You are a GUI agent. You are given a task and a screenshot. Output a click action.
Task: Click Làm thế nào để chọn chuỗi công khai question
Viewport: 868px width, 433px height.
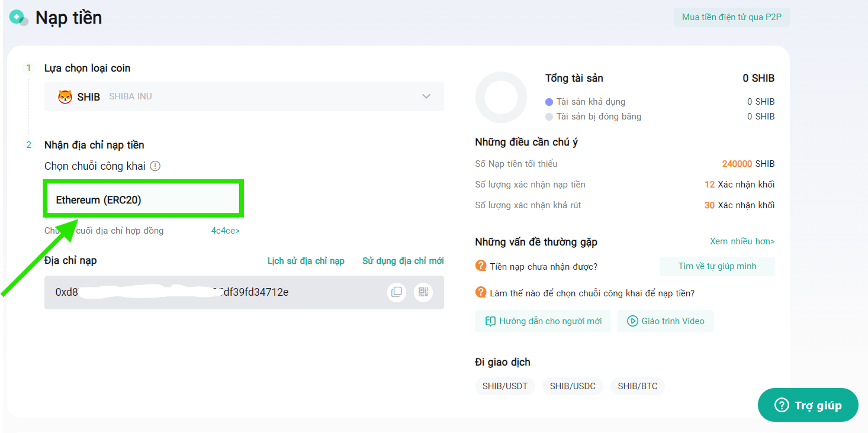point(592,293)
